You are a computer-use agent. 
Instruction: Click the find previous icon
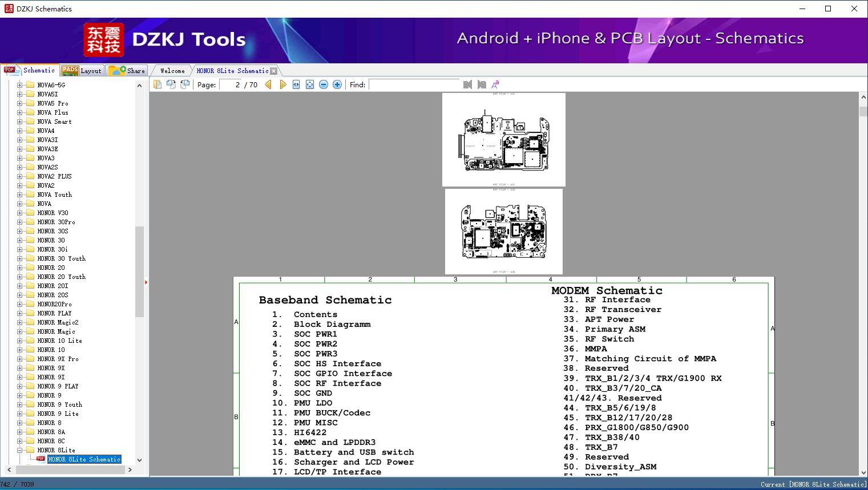468,84
